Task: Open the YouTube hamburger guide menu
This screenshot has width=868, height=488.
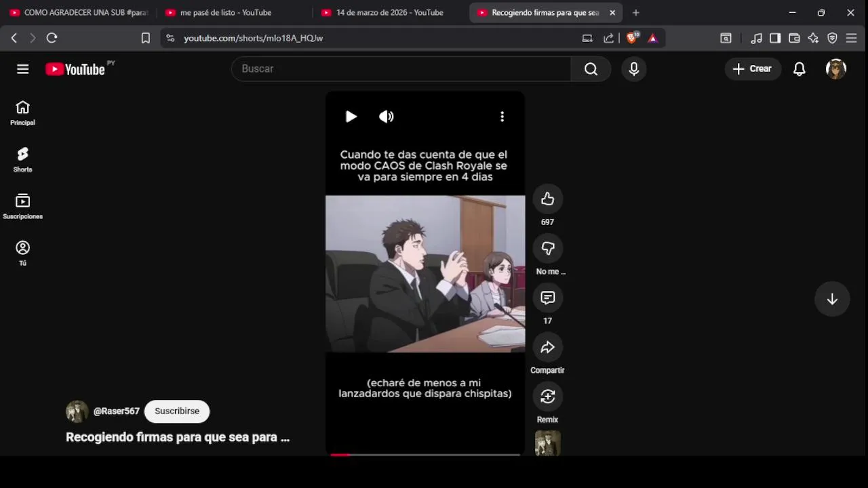Action: [x=23, y=69]
